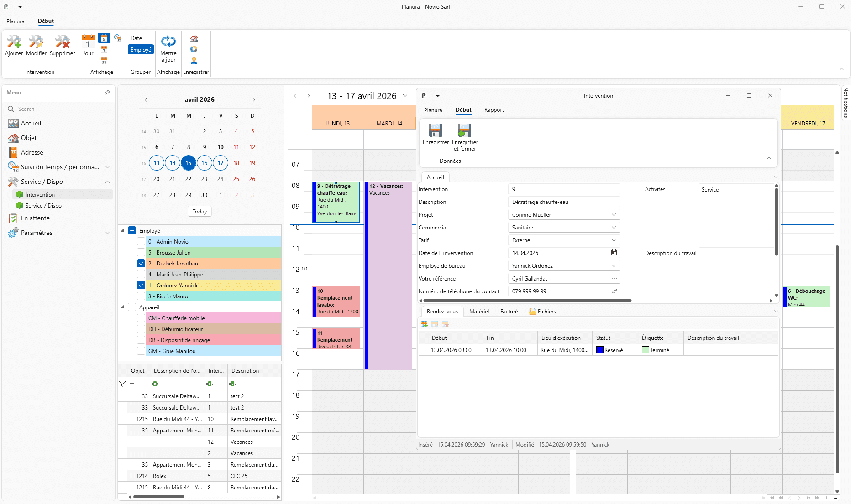
Task: Open the Facturé tab
Action: [509, 312]
